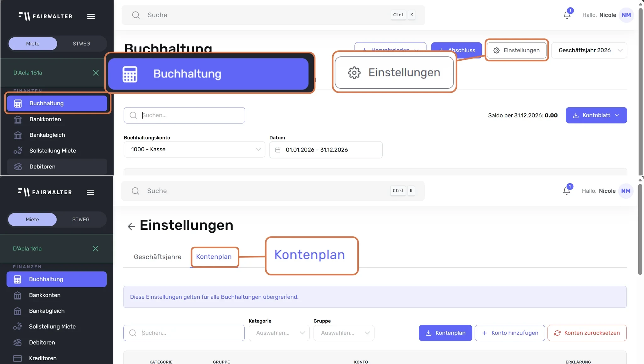Toggle hamburger menu on the Buchhaltung page sidebar
Image resolution: width=644 pixels, height=364 pixels.
pyautogui.click(x=91, y=16)
